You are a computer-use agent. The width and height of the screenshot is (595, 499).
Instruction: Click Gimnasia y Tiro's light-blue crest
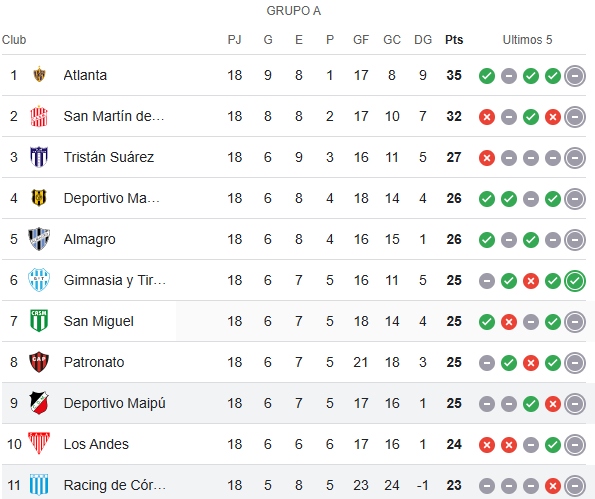[39, 280]
